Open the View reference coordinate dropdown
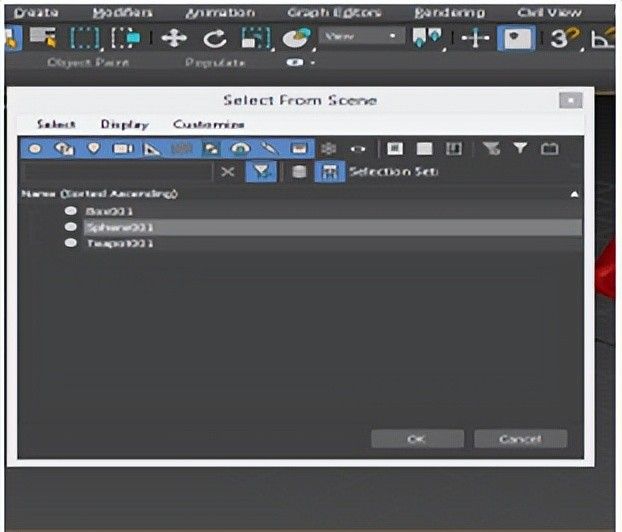Viewport: 622px width, 532px height. tap(362, 37)
